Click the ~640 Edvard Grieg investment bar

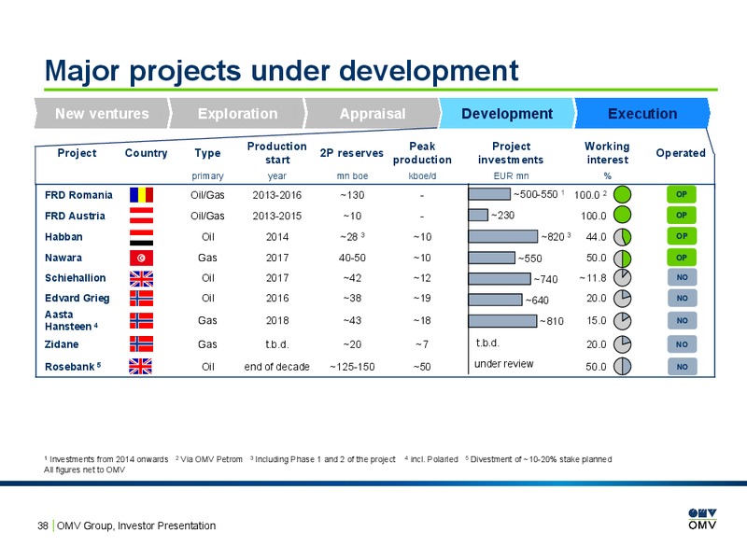(496, 300)
